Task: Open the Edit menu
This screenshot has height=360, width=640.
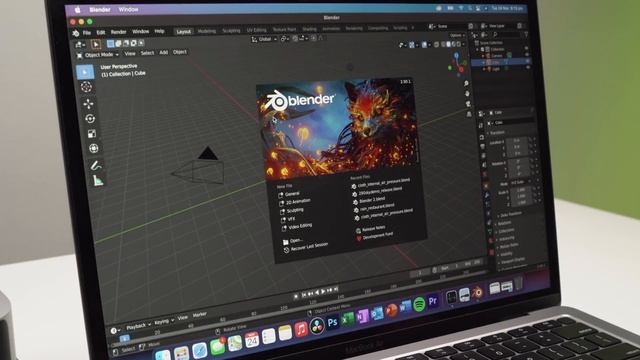Action: click(101, 32)
